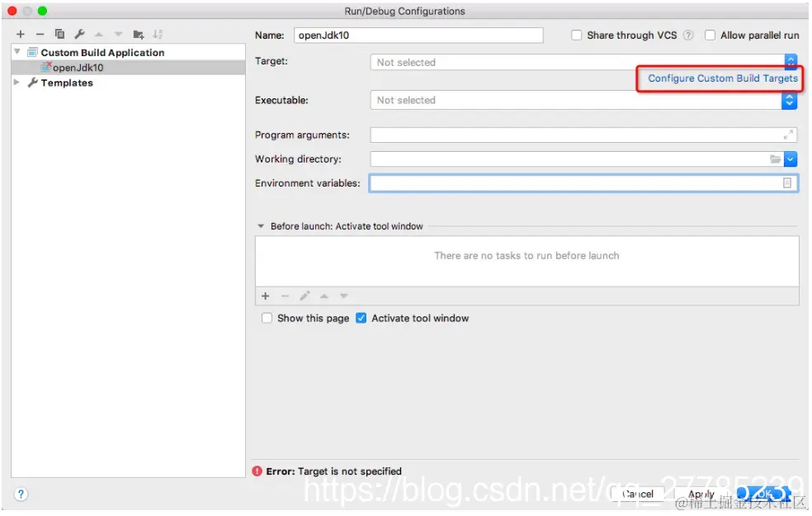Copy configuration icon in toolbar
The height and width of the screenshot is (516, 812).
pos(59,34)
